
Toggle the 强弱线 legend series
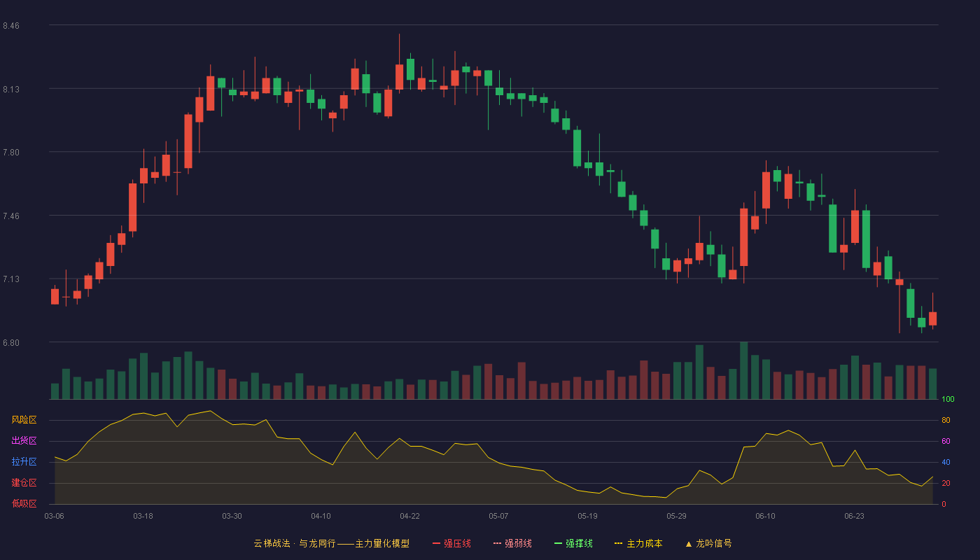click(512, 543)
